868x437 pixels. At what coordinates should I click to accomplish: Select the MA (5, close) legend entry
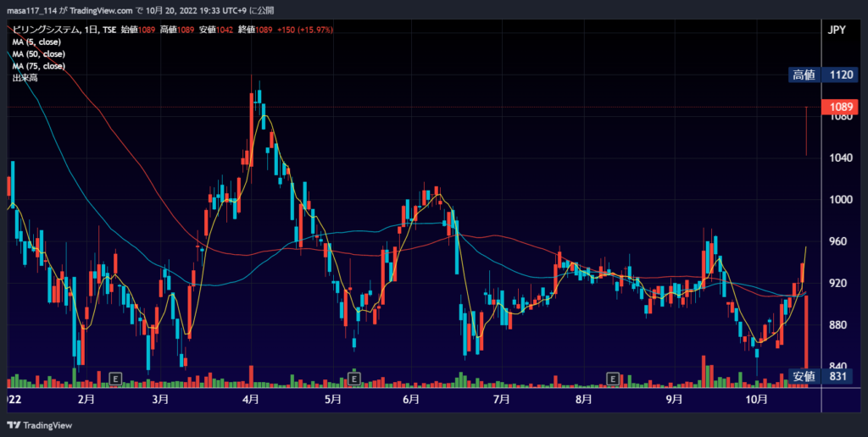[x=36, y=42]
